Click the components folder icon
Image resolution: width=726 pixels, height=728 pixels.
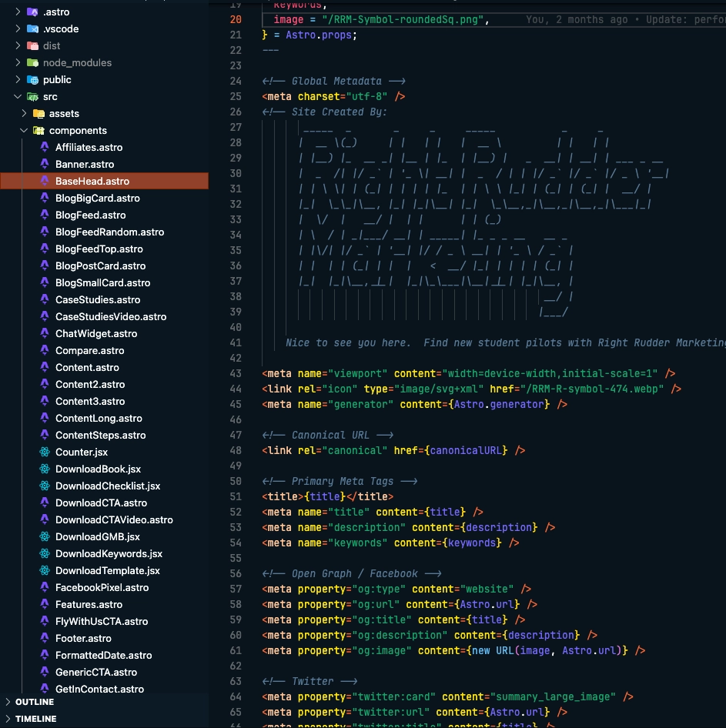click(x=38, y=131)
